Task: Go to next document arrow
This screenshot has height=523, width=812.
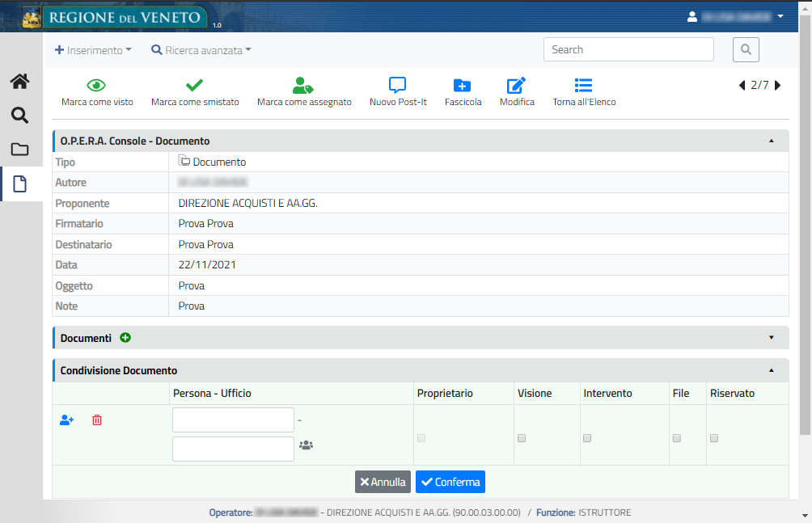Action: coord(777,85)
